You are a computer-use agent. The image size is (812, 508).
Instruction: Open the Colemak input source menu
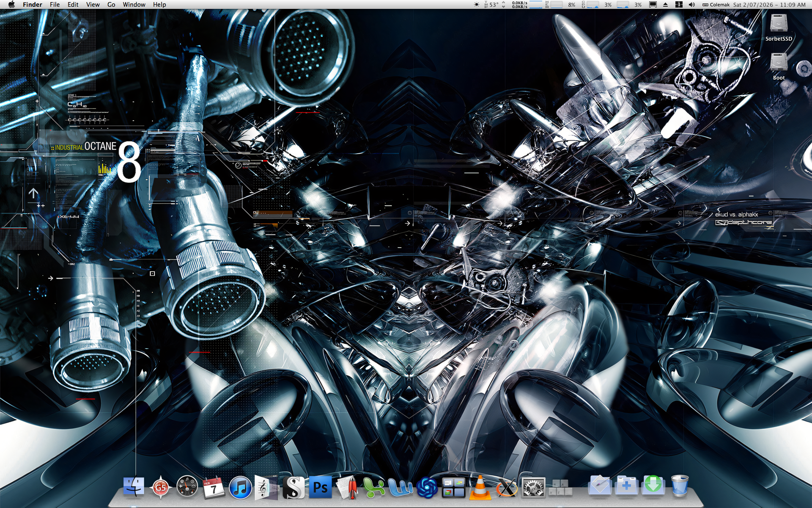coord(716,5)
